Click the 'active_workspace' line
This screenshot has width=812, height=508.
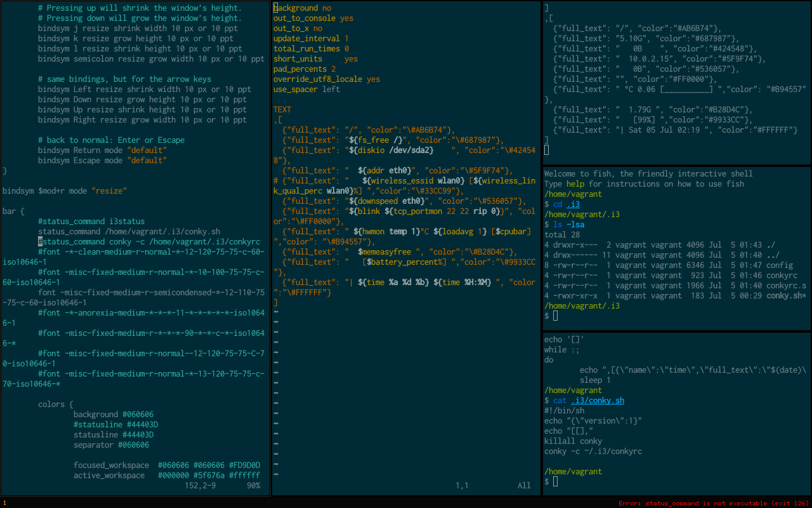coord(167,476)
